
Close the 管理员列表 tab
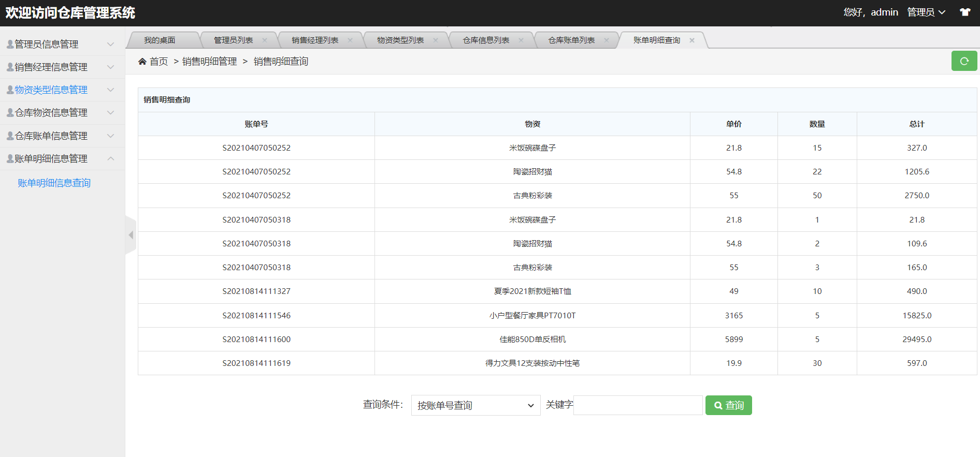(x=265, y=40)
